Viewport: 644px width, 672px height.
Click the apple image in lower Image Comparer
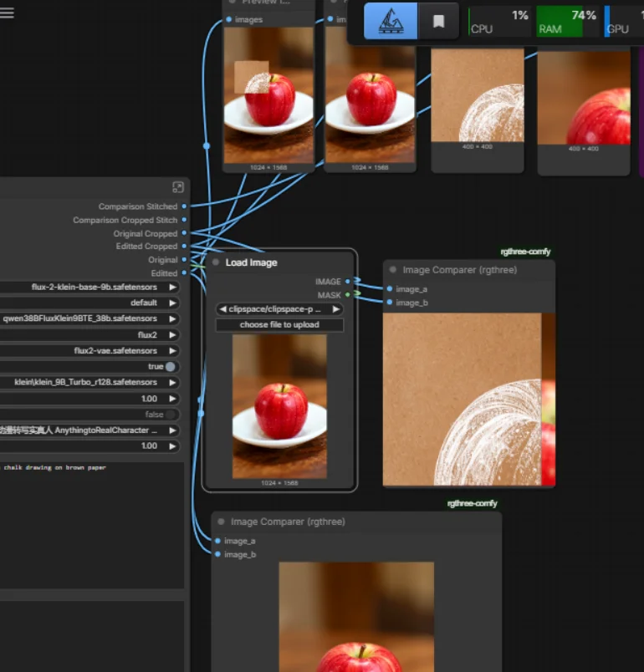356,617
